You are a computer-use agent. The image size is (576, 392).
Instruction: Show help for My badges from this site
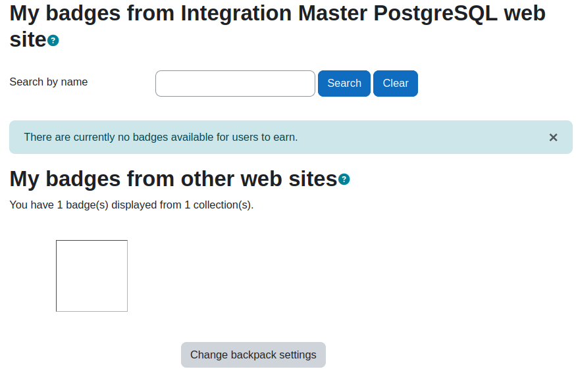(53, 40)
